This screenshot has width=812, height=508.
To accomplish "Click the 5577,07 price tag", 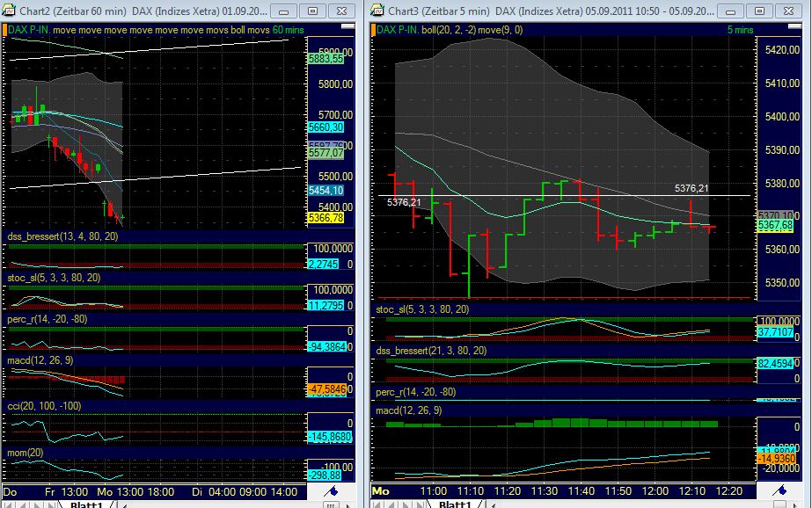I will [326, 153].
